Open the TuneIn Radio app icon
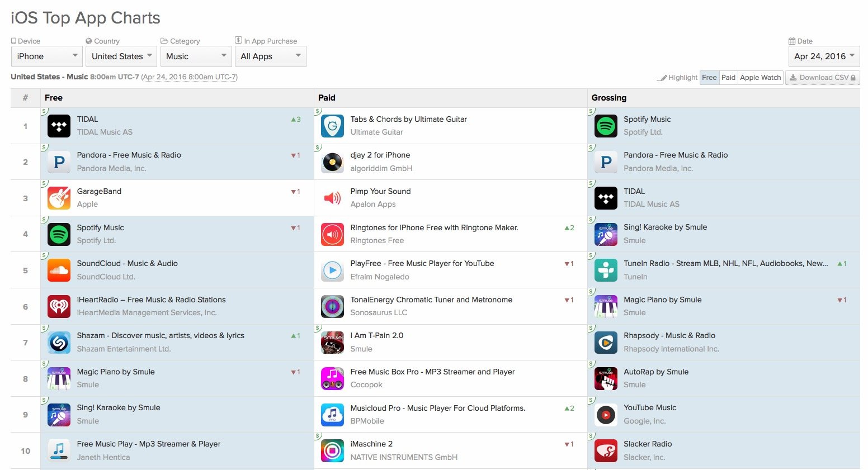The height and width of the screenshot is (470, 868). pos(606,270)
